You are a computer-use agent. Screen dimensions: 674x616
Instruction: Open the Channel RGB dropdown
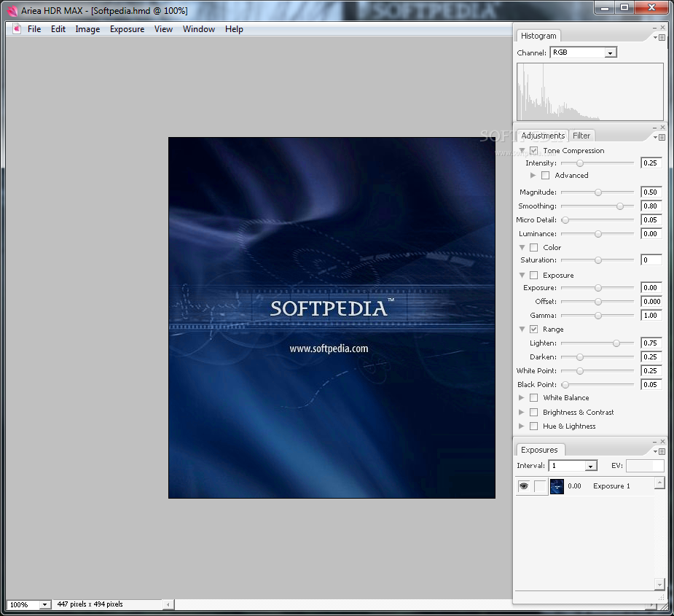[610, 53]
